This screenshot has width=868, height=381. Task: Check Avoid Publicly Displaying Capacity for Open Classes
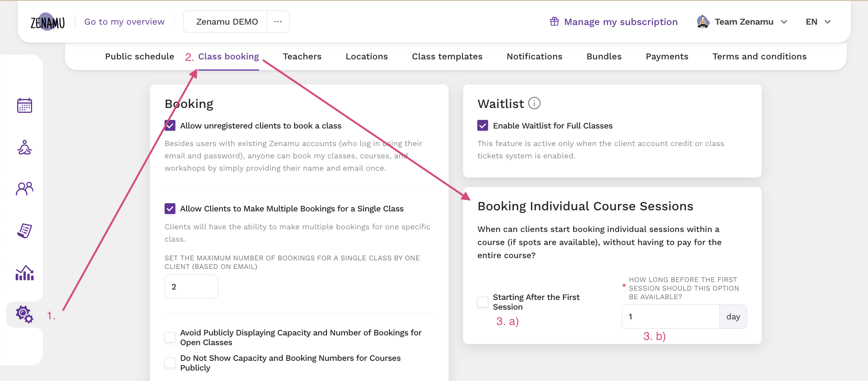[170, 337]
